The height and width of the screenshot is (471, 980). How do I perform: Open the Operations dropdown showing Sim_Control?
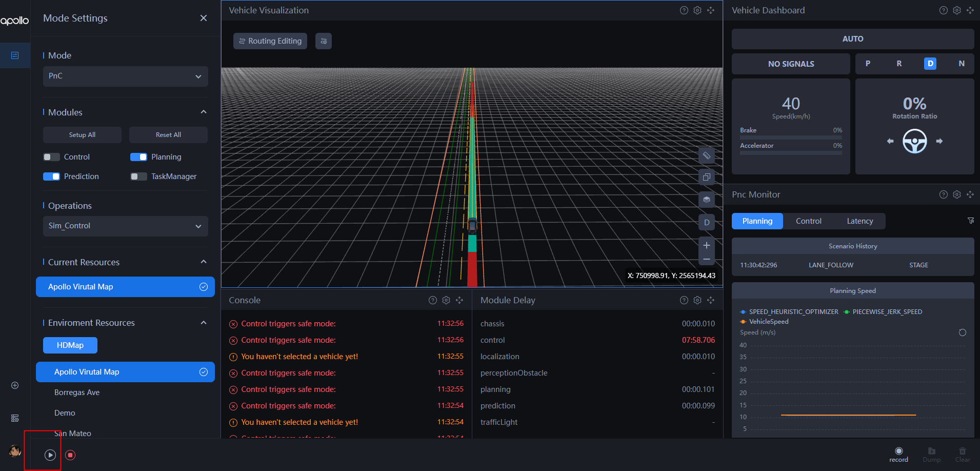coord(126,226)
